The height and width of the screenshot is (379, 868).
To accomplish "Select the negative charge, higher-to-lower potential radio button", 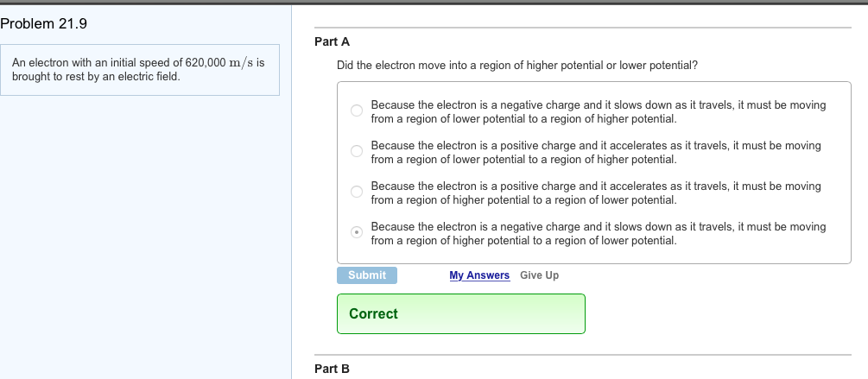I will pos(356,232).
